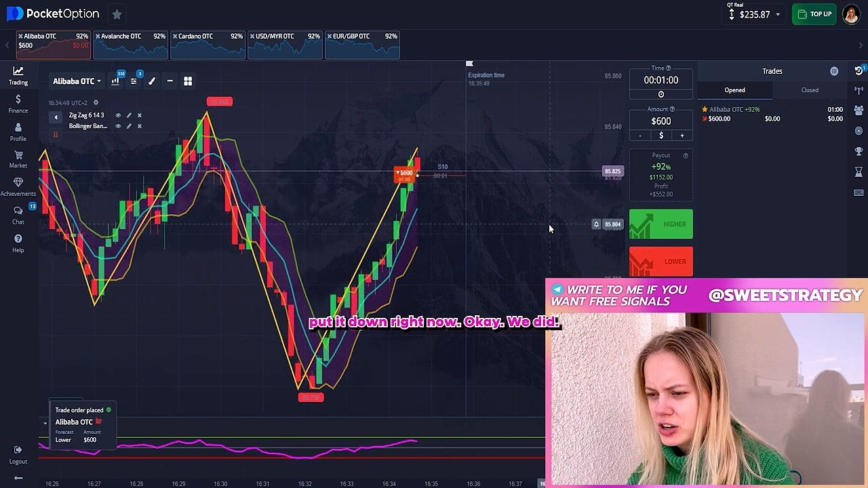Open hotkeys keyboard icon
Screen dimensions: 868x488
859,193
